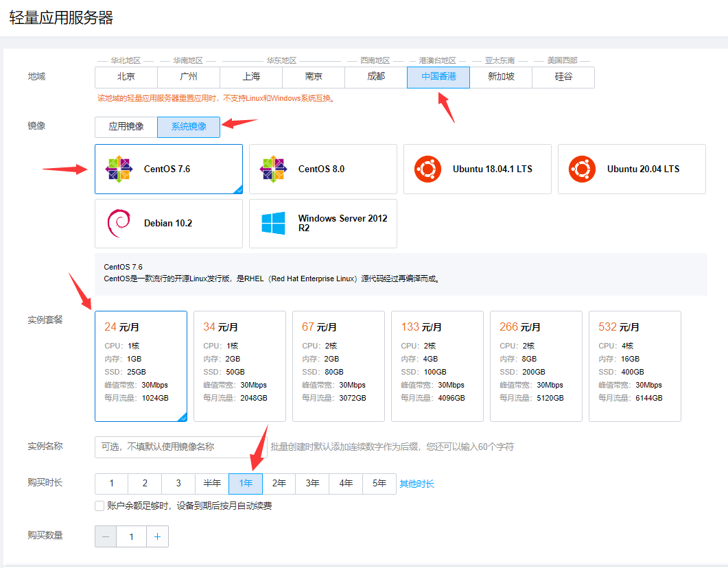Choose the CentOS 8.0 image card

tap(323, 169)
